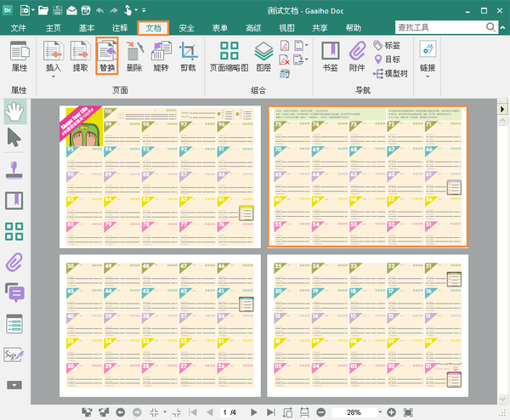510x420 pixels.
Task: Activate the arrow selection tool in sidebar
Action: (14, 138)
